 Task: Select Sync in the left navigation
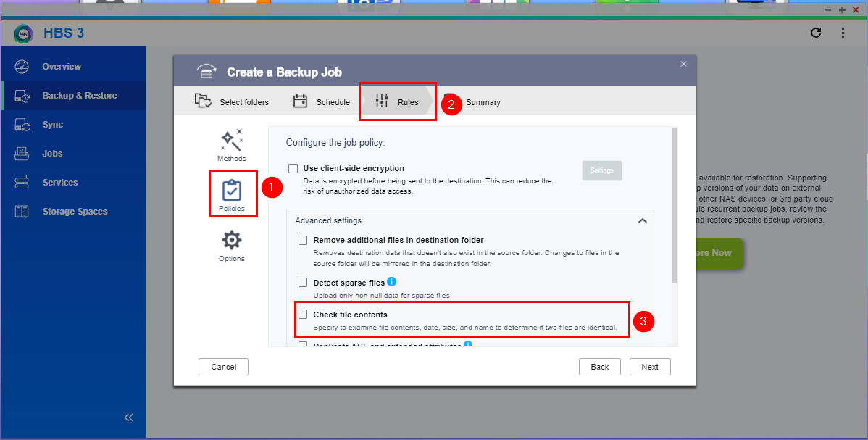pos(51,124)
